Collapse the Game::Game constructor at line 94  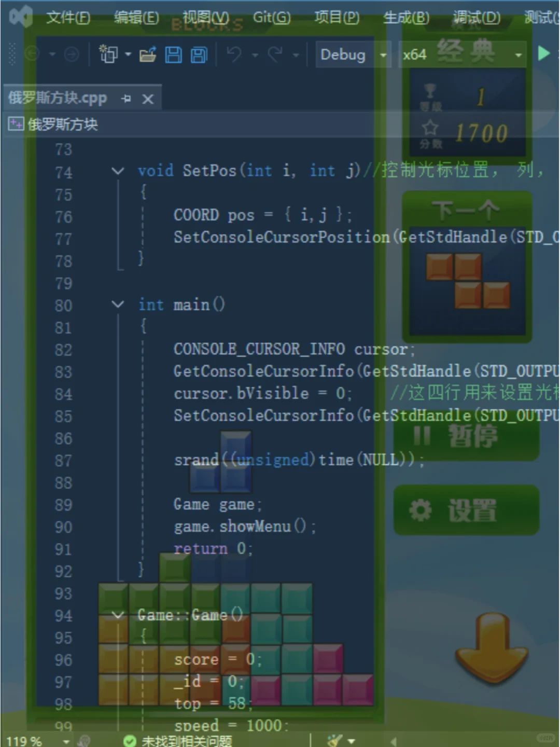(118, 615)
